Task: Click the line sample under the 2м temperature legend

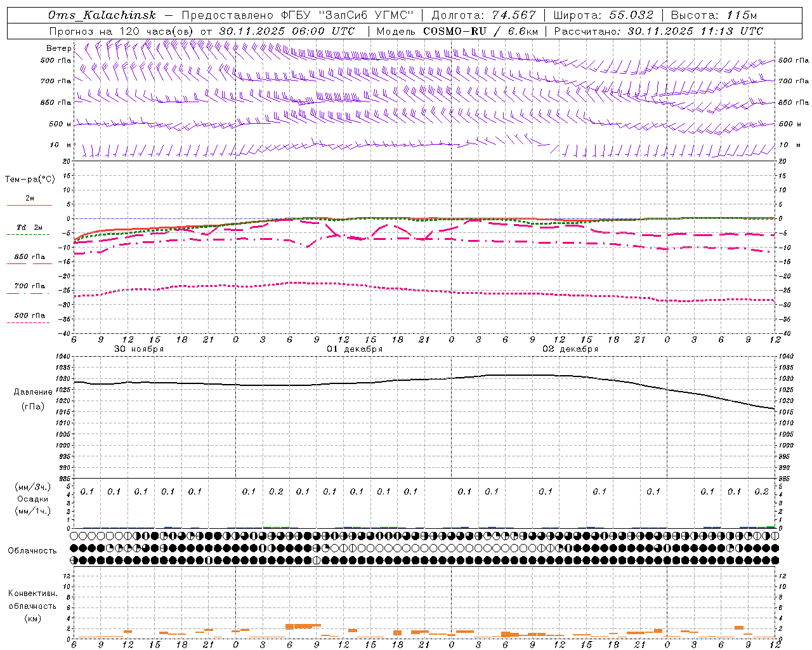Action: [29, 205]
